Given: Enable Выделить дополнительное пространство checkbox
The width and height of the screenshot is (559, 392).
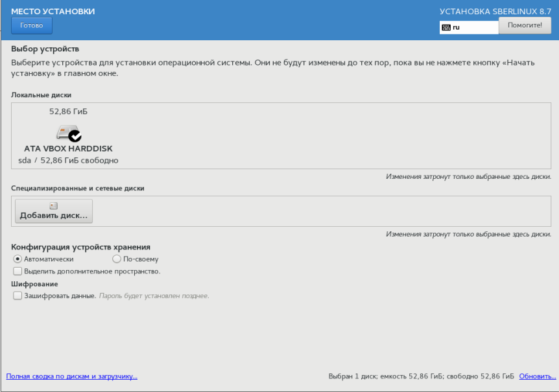Looking at the screenshot, I should point(18,271).
